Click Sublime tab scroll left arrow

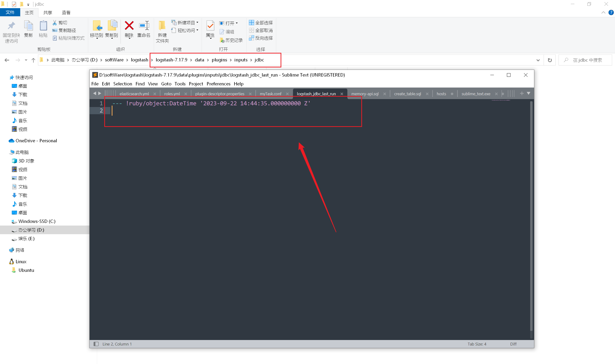pyautogui.click(x=94, y=93)
